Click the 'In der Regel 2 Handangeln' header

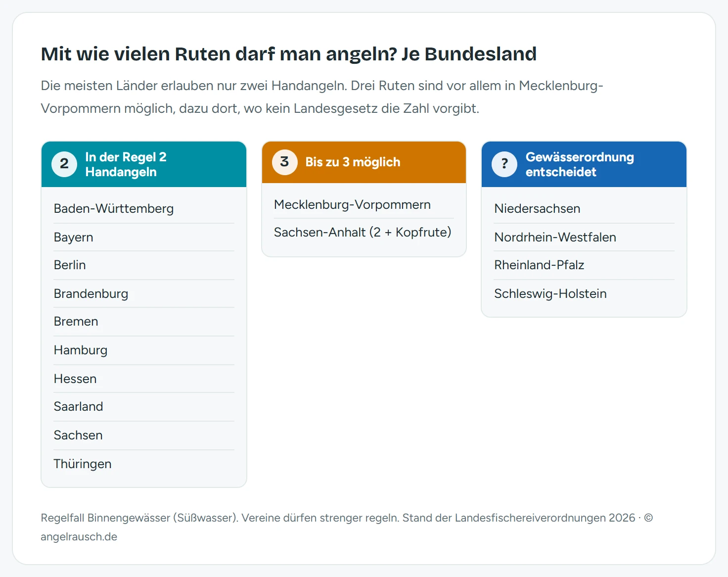click(144, 164)
